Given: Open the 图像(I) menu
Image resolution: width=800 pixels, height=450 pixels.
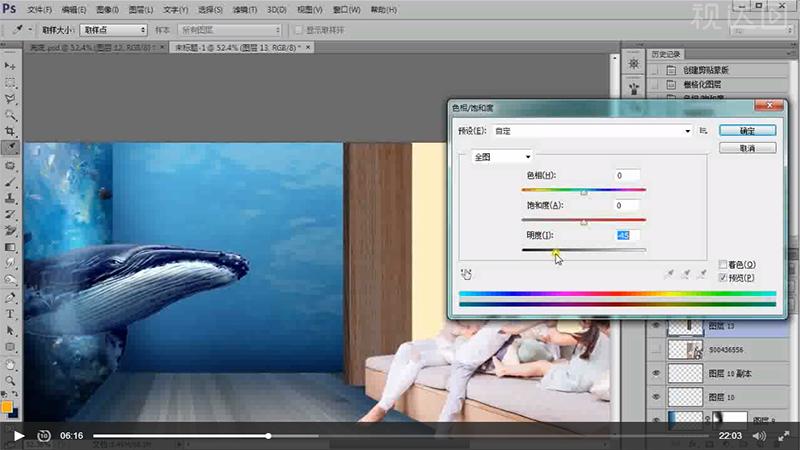Looking at the screenshot, I should click(107, 10).
